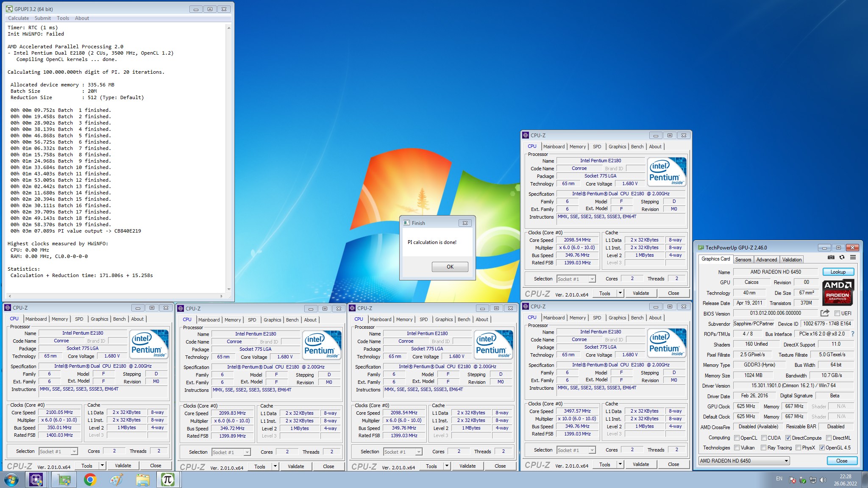Switch to the Sensors tab in GPU-Z
868x488 pixels.
[x=743, y=260]
